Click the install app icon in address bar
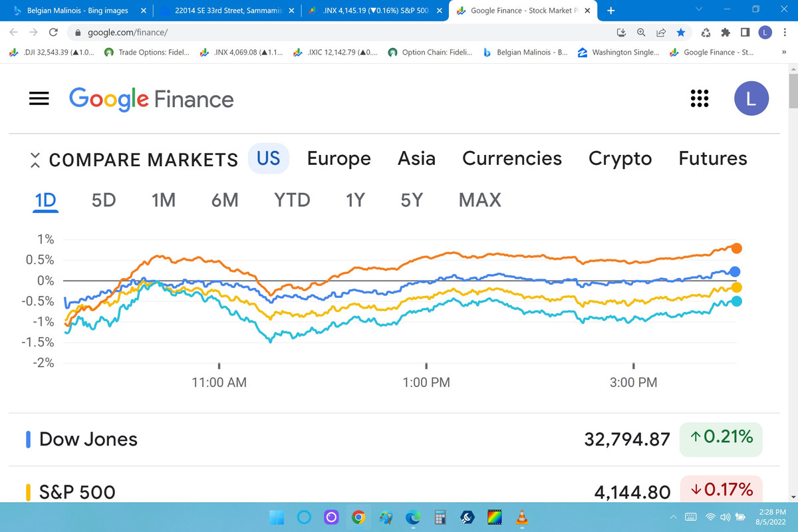 (x=622, y=32)
